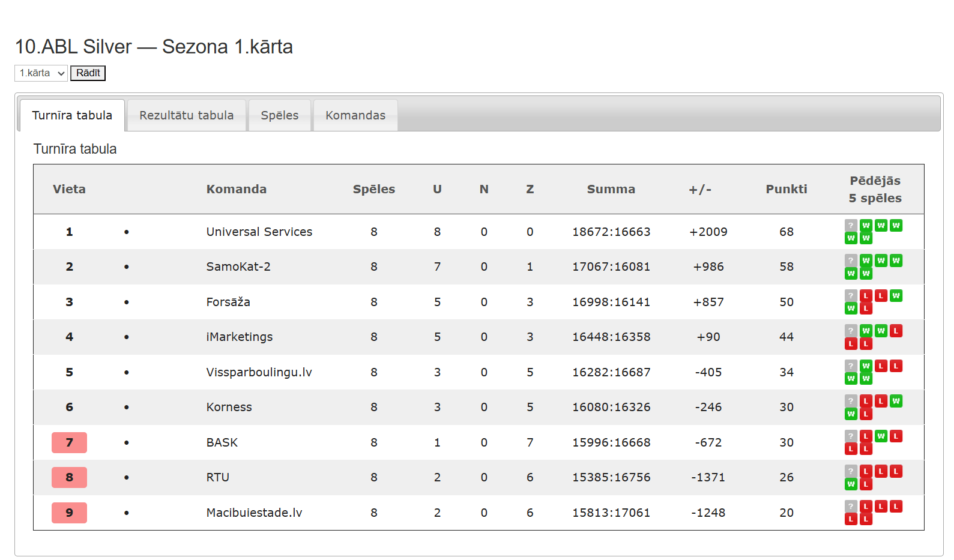954x560 pixels.
Task: Click the gray ? badge in Korness row
Action: coord(851,401)
